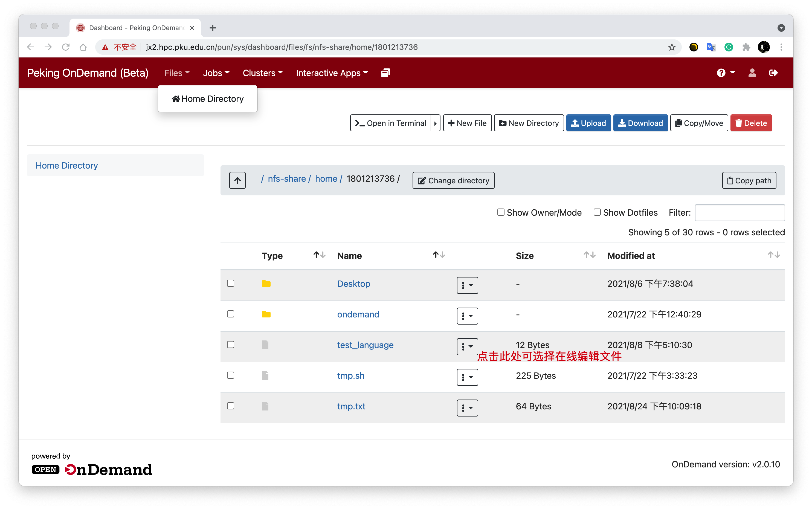The image size is (812, 509).
Task: Open Google Translate extension icon
Action: tap(711, 47)
